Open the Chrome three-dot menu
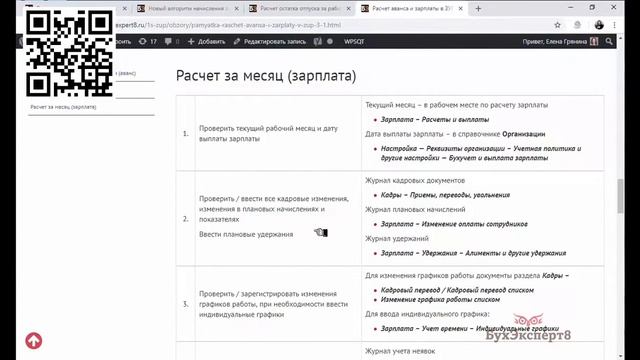Image resolution: width=640 pixels, height=360 pixels. pos(614,25)
